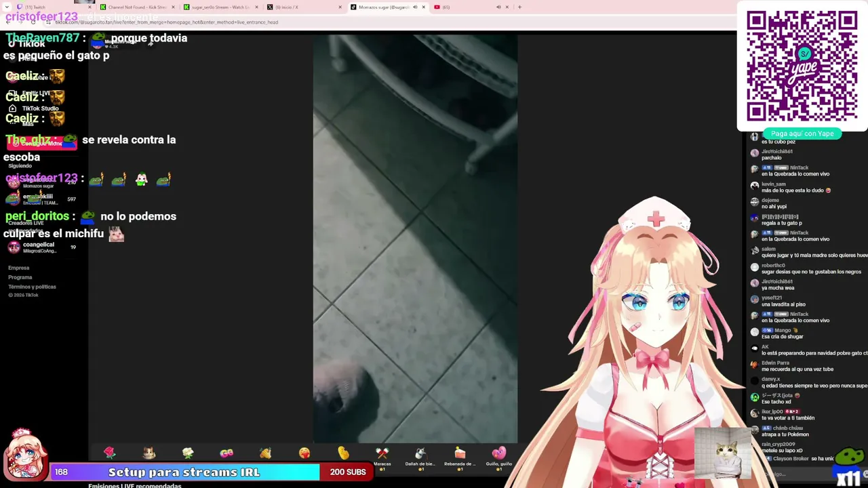Click chat message 'atrapa a tu Pokémon'
Image resolution: width=868 pixels, height=488 pixels.
785,434
